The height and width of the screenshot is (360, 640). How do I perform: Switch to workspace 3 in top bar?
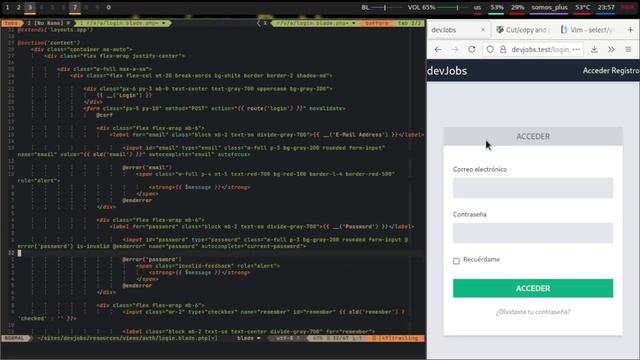coord(30,7)
